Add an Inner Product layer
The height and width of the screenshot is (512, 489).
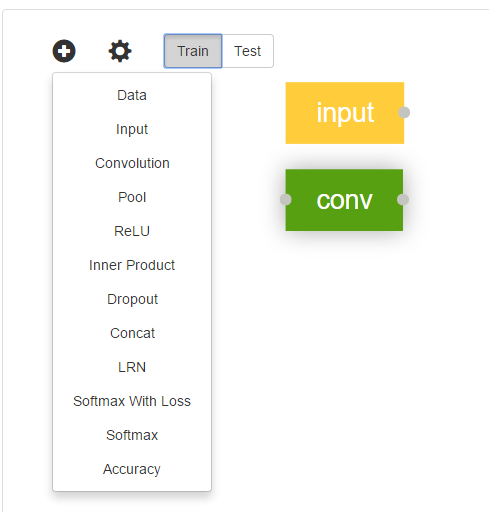point(132,265)
